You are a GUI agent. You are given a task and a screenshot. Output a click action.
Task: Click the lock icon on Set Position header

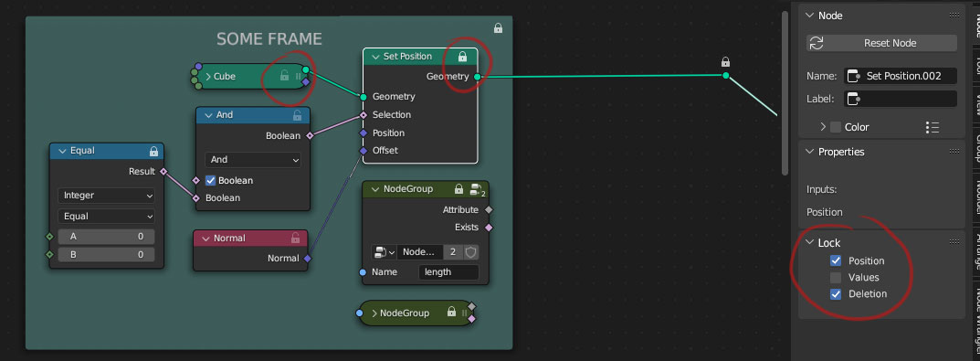click(x=462, y=57)
